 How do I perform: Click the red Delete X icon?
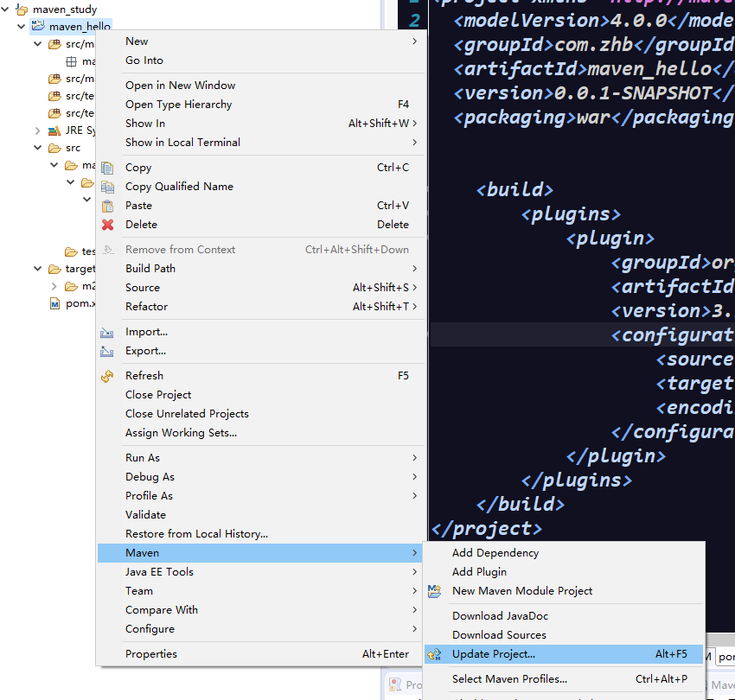tap(108, 225)
